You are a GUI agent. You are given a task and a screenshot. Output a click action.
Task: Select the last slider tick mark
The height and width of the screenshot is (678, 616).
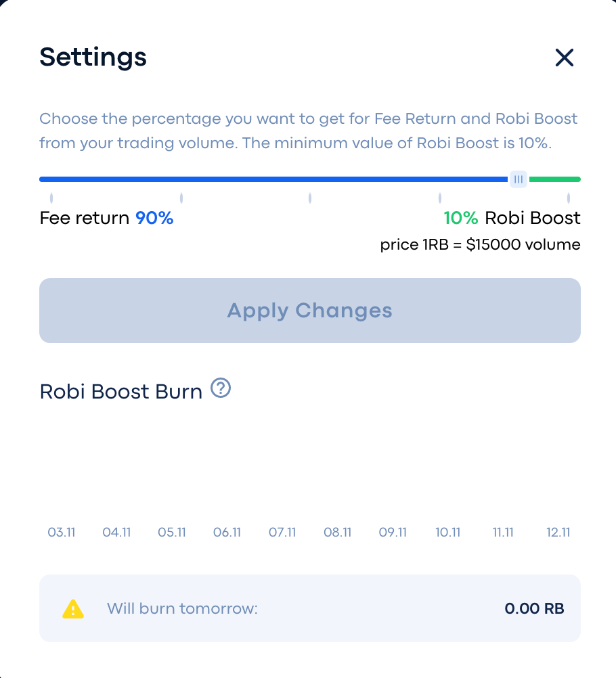pyautogui.click(x=569, y=198)
